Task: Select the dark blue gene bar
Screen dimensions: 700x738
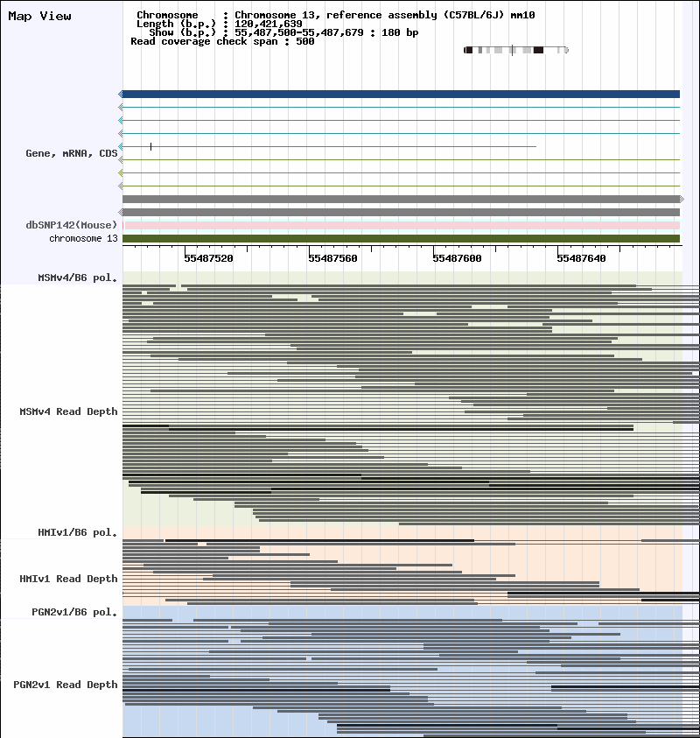Action: 401,95
